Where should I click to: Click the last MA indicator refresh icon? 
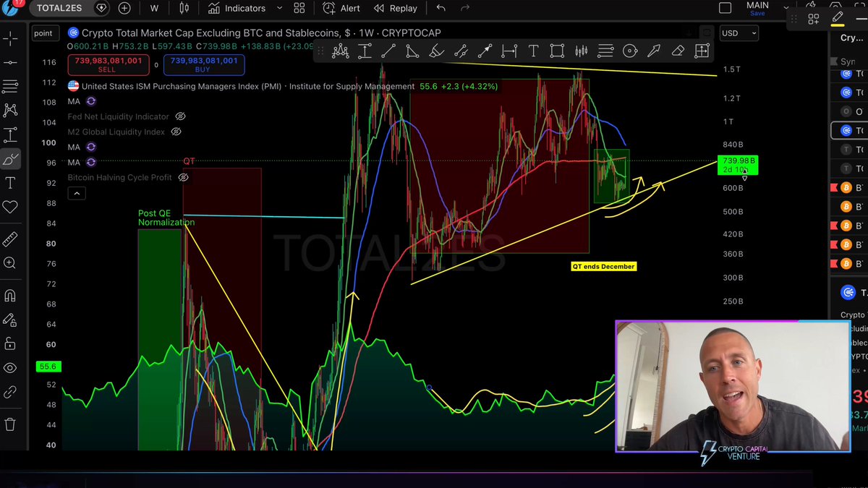point(91,162)
